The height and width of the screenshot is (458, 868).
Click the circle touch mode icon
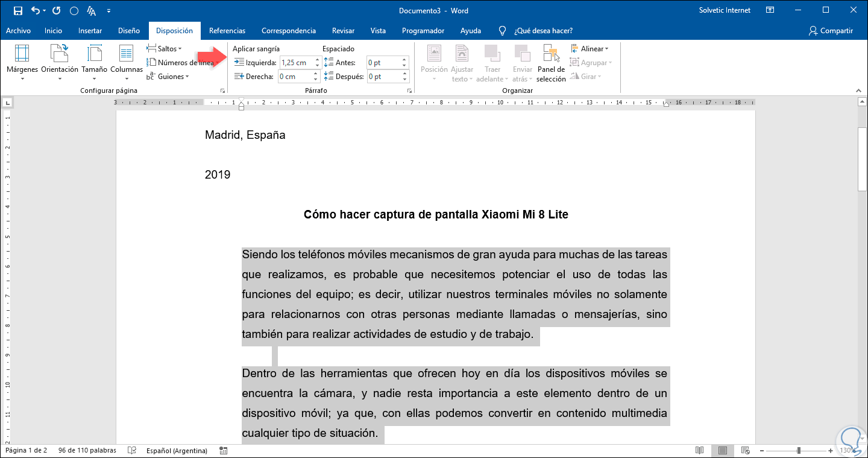(74, 11)
